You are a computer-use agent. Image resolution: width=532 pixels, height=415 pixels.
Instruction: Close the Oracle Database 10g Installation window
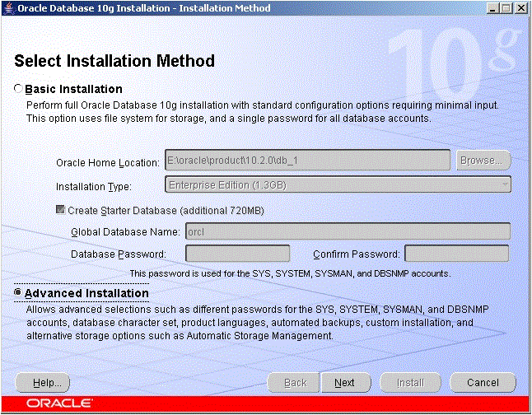[x=520, y=8]
